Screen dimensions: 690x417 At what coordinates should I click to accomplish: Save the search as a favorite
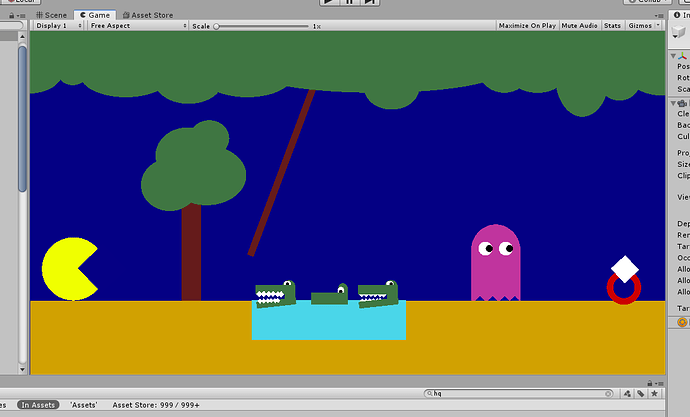click(654, 394)
